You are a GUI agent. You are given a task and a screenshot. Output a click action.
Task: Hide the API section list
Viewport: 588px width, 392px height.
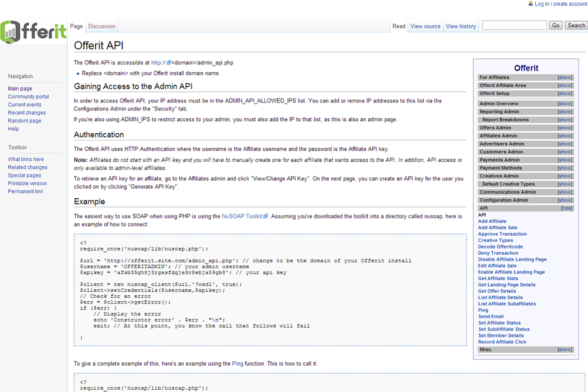(x=566, y=208)
